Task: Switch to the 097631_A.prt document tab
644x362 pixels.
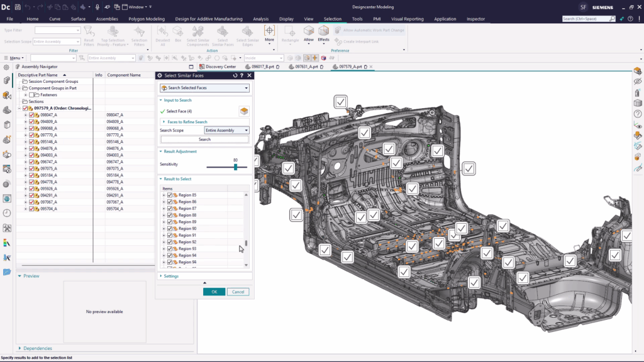Action: (x=305, y=67)
